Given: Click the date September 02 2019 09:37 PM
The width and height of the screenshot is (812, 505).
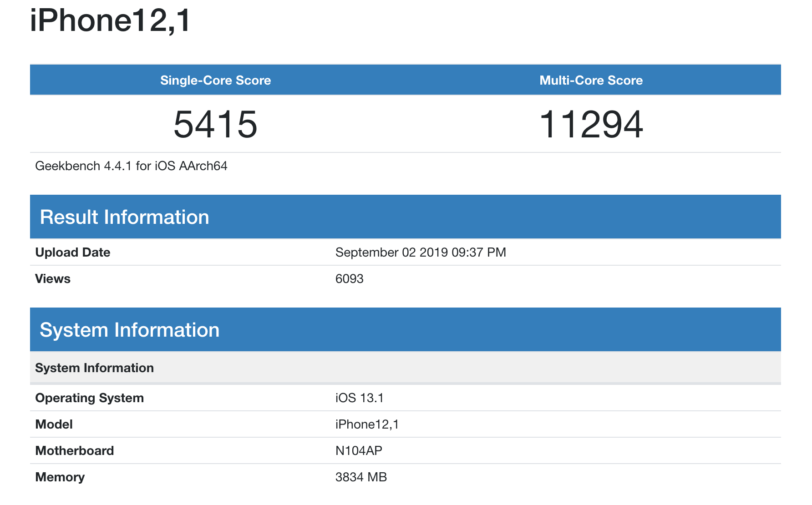Looking at the screenshot, I should coord(421,252).
